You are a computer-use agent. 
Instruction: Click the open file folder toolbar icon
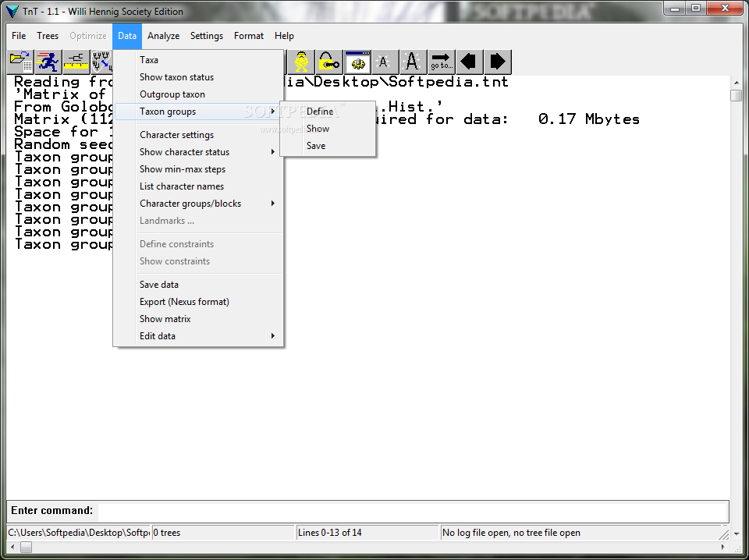click(x=20, y=62)
